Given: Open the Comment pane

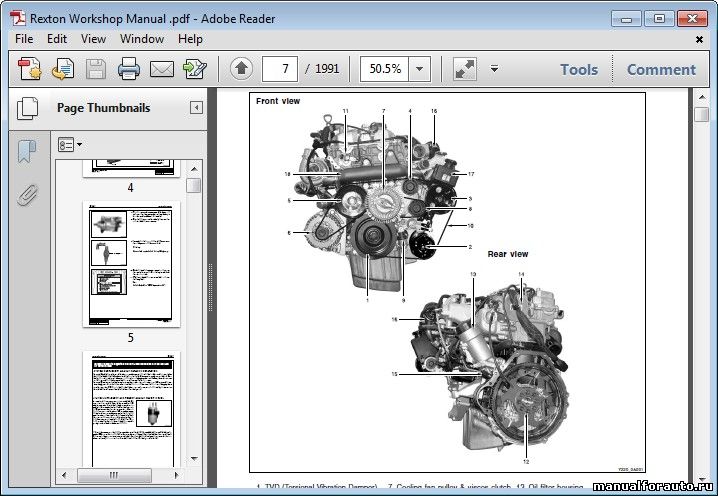Looking at the screenshot, I should (661, 70).
